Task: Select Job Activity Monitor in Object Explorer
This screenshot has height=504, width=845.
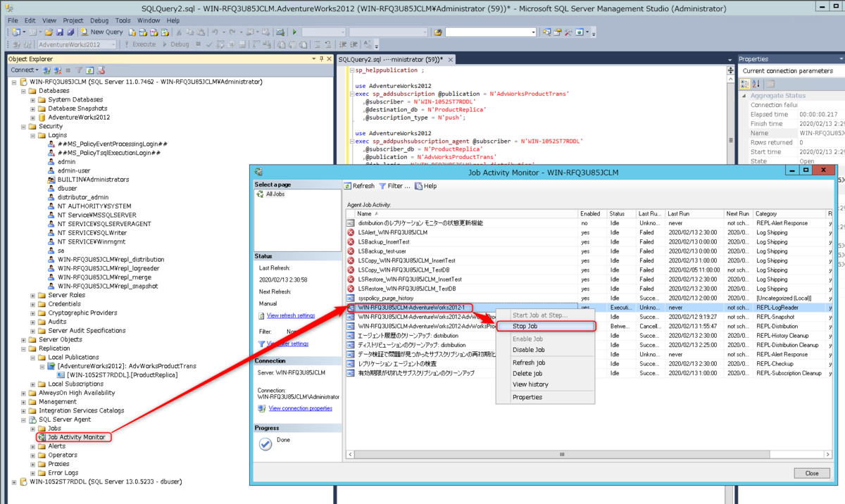Action: (76, 437)
